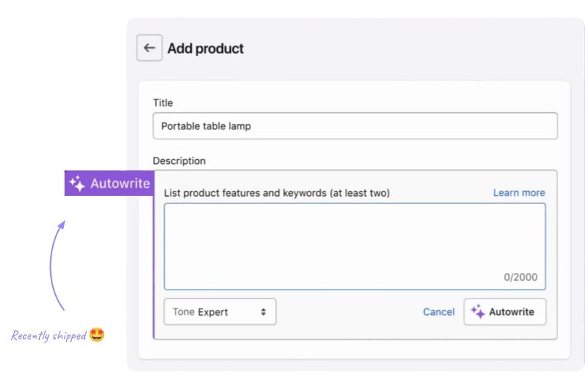
Task: Focus the Title input field
Action: click(x=355, y=126)
